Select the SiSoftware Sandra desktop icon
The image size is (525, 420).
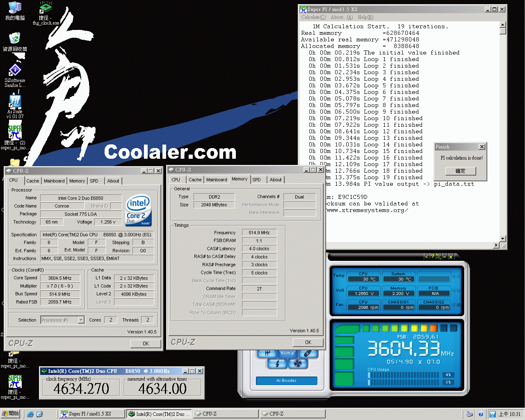point(15,75)
